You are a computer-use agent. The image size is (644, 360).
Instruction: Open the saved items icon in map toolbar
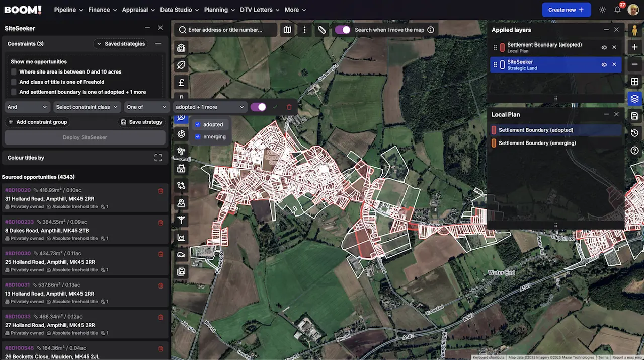[x=181, y=272]
